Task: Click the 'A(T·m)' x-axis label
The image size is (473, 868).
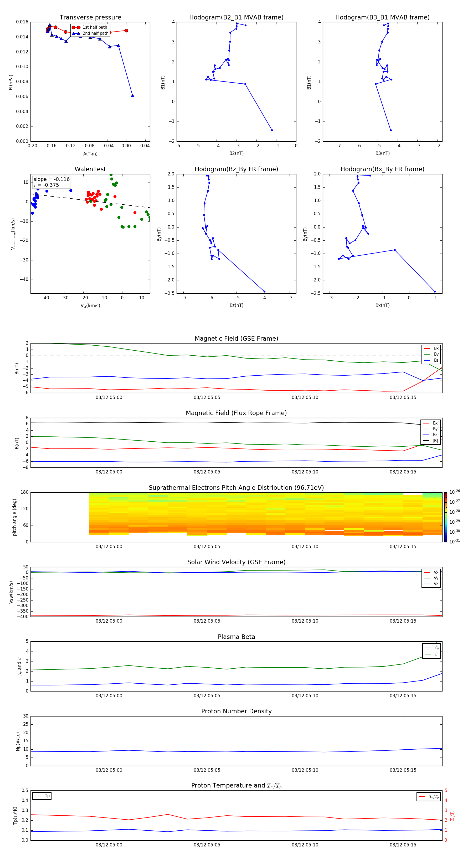Action: point(90,154)
